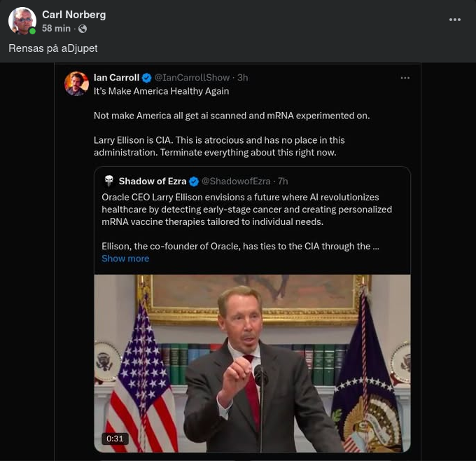Open Shadow of Ezra name link

[151, 181]
